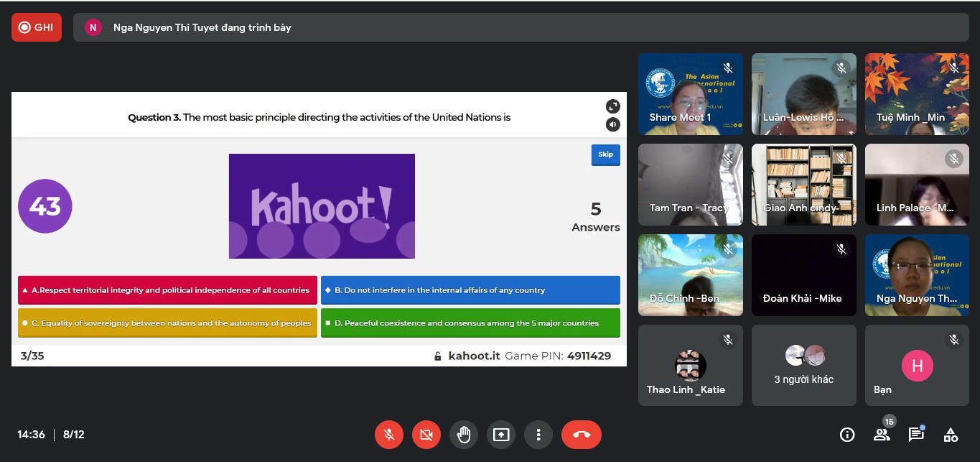980x462 pixels.
Task: Select Tuệ Minh _Min video tile
Action: click(x=918, y=94)
